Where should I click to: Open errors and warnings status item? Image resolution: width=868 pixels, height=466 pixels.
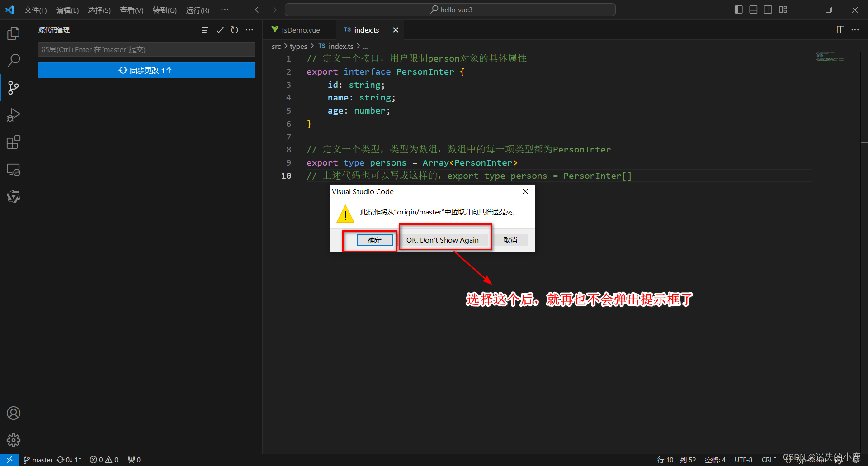(x=104, y=460)
